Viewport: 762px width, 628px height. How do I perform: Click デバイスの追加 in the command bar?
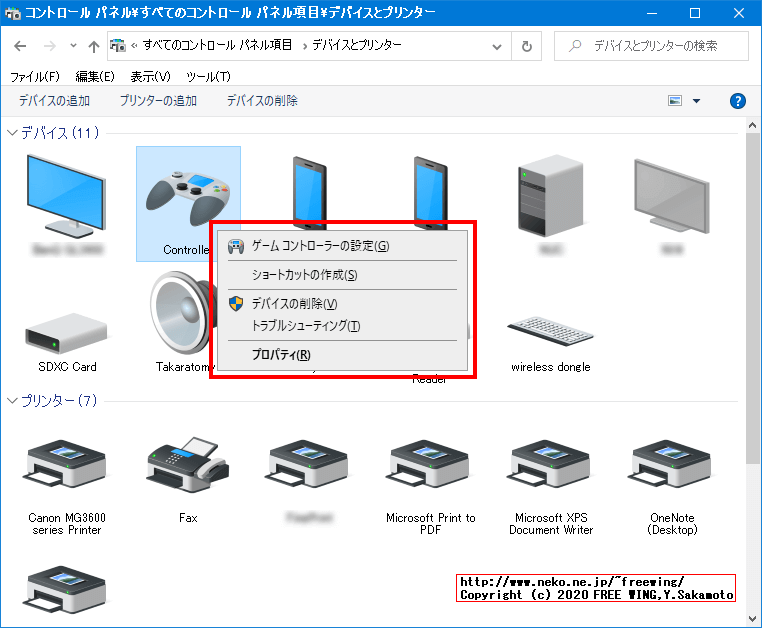[54, 101]
